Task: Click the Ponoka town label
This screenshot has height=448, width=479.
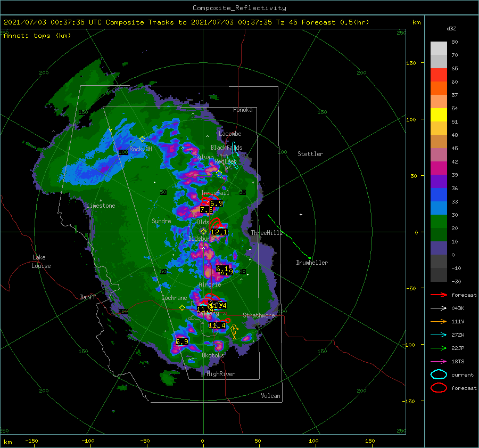Action: [243, 110]
